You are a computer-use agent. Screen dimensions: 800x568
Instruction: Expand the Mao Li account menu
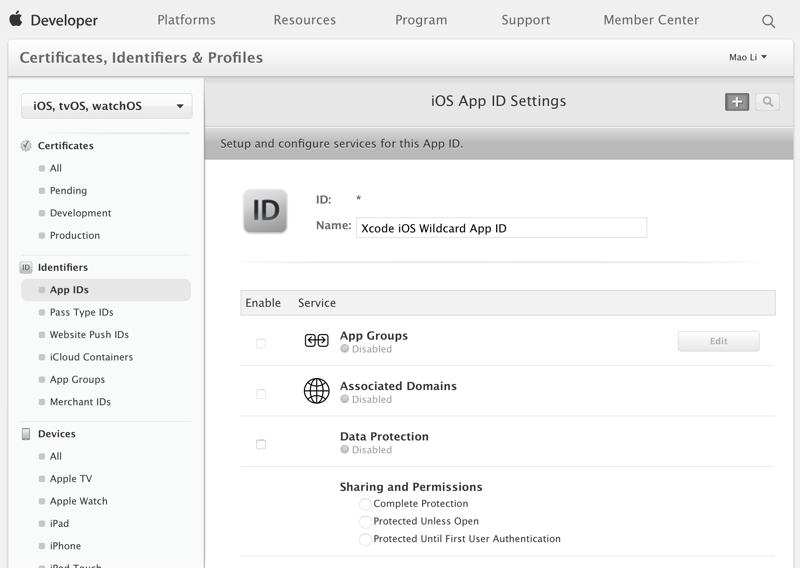(x=747, y=57)
